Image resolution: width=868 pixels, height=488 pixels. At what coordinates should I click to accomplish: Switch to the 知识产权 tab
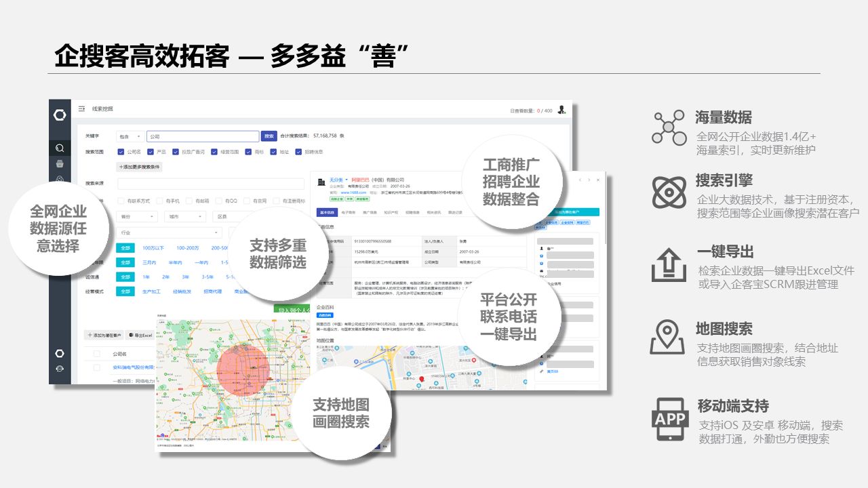pyautogui.click(x=391, y=212)
